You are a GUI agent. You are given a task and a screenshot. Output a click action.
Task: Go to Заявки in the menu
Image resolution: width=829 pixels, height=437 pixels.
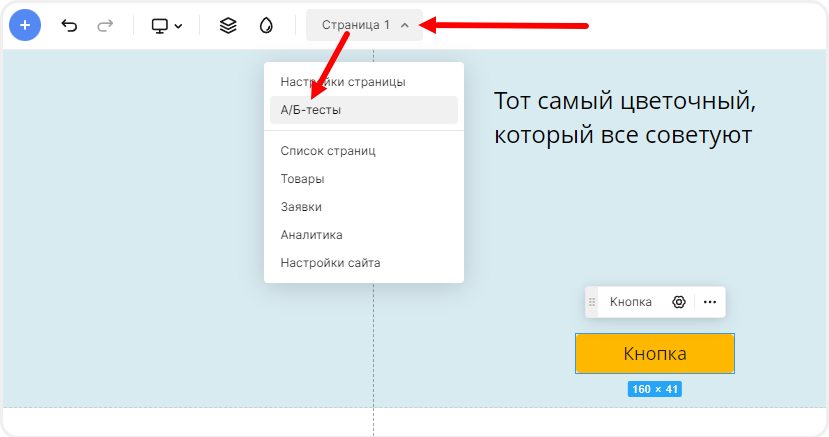364,207
